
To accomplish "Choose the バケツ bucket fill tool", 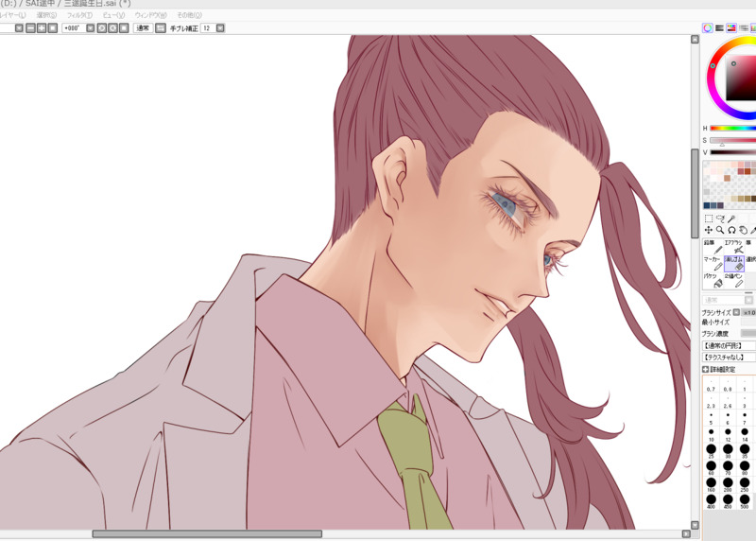I will click(713, 280).
